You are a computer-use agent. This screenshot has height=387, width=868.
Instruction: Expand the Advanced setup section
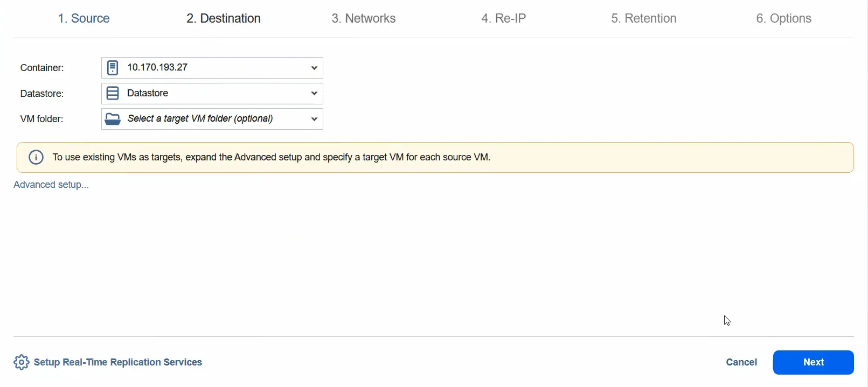pyautogui.click(x=51, y=184)
